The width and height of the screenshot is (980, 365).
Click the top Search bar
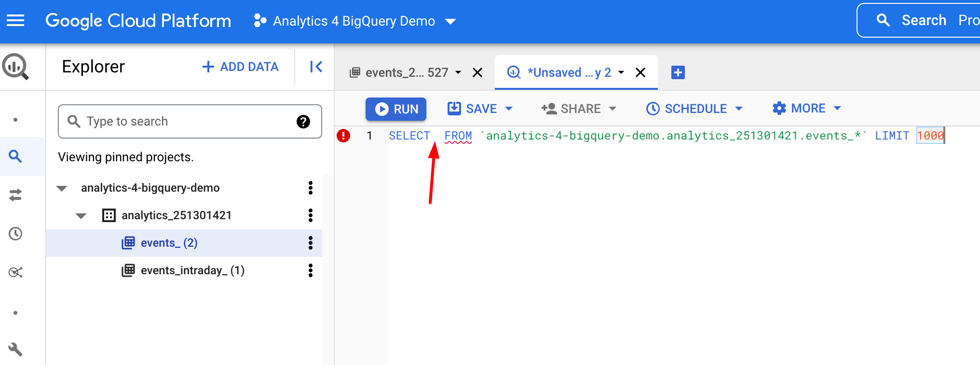[918, 20]
